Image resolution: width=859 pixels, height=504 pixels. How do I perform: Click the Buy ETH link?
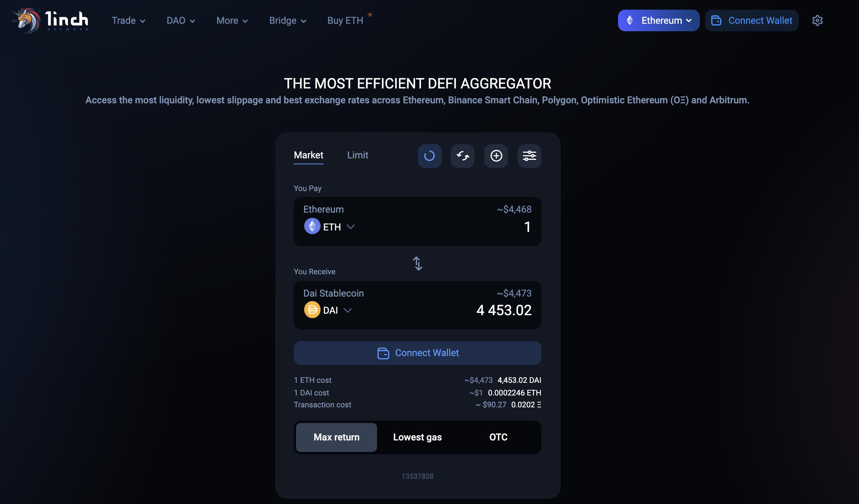[345, 20]
